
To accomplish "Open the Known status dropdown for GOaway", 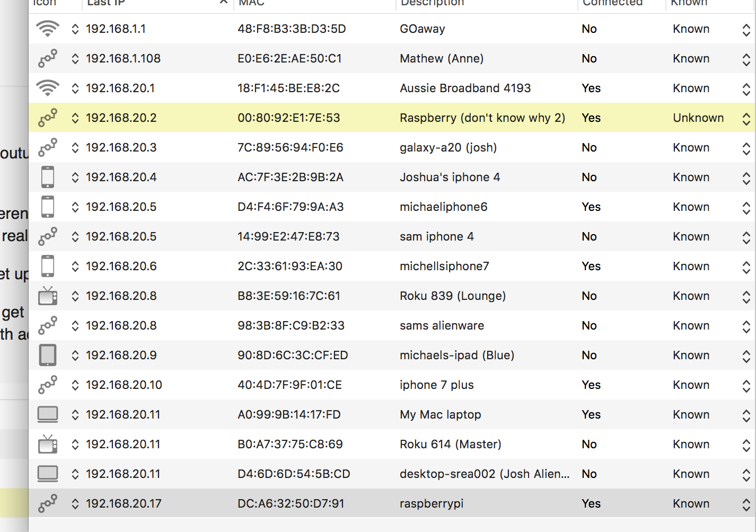I will 746,30.
